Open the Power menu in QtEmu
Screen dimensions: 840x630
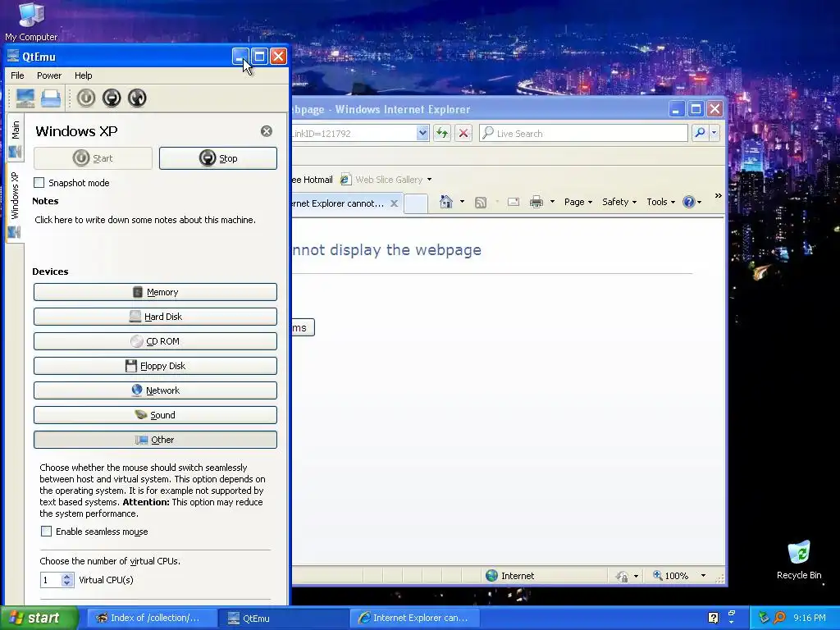49,75
